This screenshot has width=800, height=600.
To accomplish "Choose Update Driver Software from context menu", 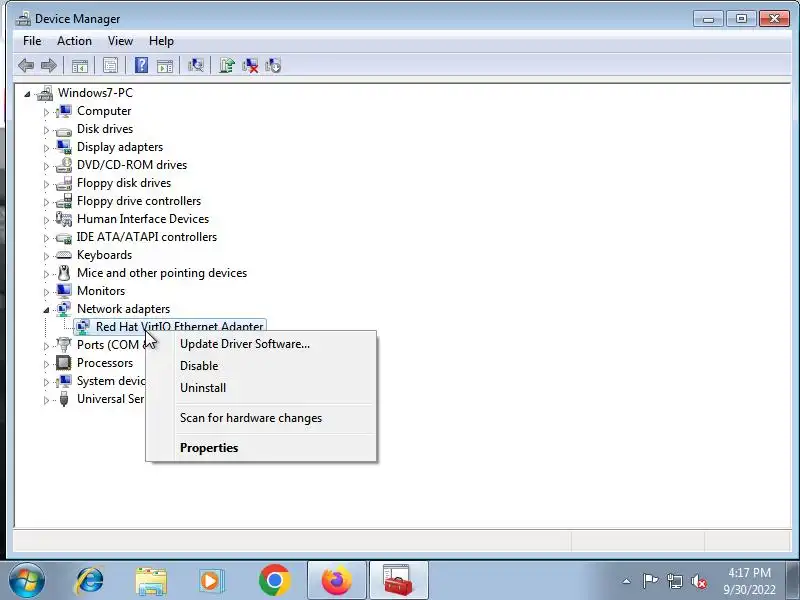I will click(261, 344).
